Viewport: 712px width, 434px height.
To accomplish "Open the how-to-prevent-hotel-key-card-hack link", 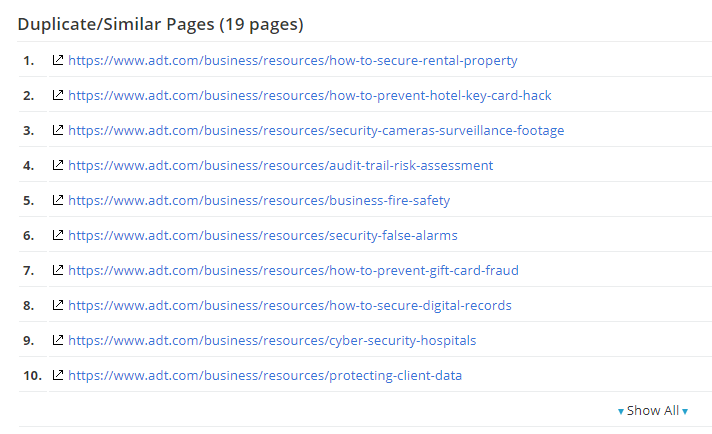I will (310, 95).
